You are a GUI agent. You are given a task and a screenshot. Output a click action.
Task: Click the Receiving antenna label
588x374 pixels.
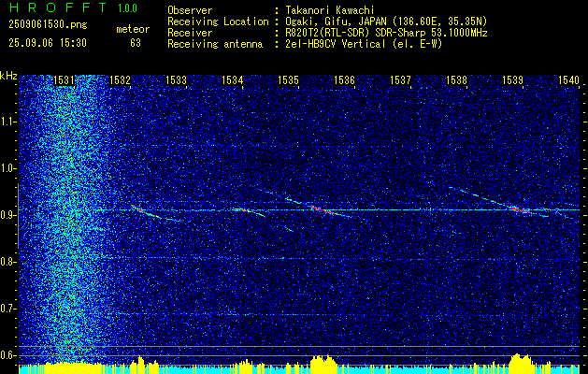pos(215,44)
